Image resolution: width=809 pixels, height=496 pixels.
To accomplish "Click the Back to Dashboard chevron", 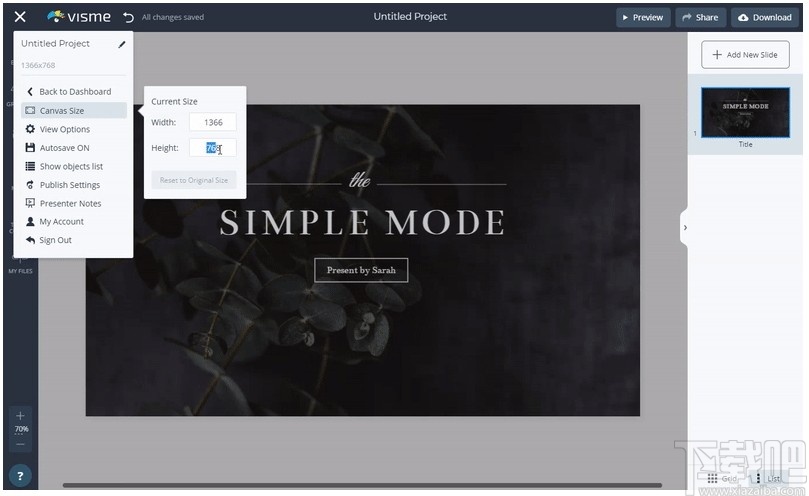I will 30,91.
